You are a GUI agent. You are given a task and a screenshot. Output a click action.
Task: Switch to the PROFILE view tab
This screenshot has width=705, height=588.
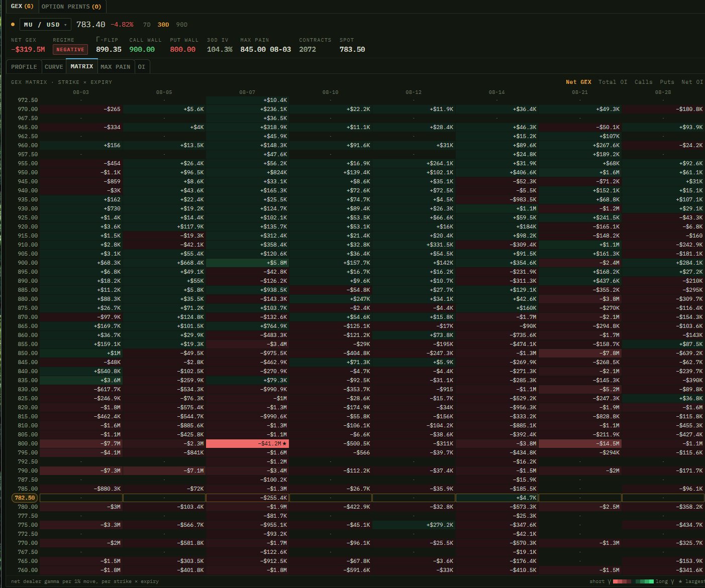pos(24,67)
